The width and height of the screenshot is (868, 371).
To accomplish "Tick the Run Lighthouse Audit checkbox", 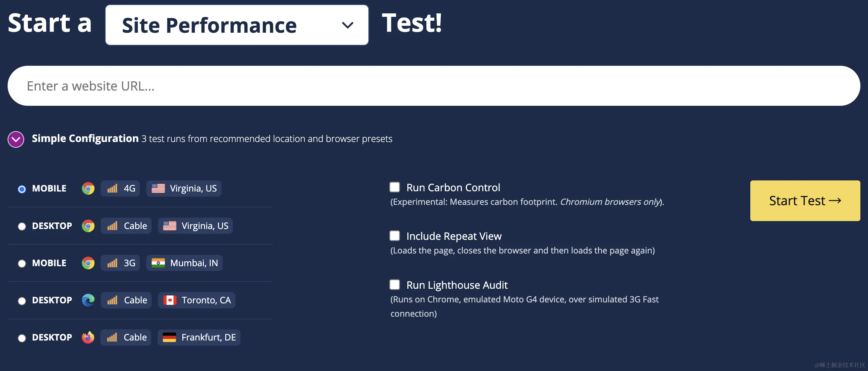I will click(x=395, y=285).
